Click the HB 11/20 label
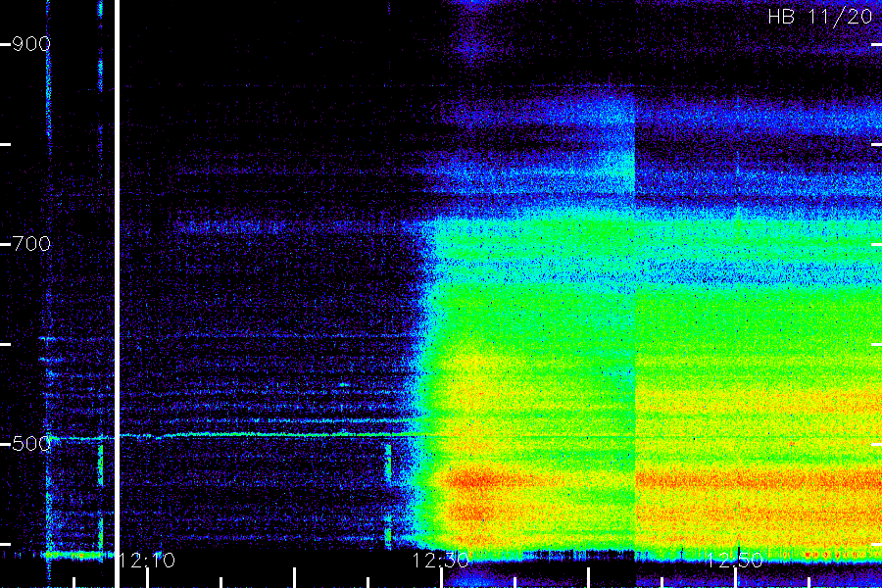 coord(819,17)
